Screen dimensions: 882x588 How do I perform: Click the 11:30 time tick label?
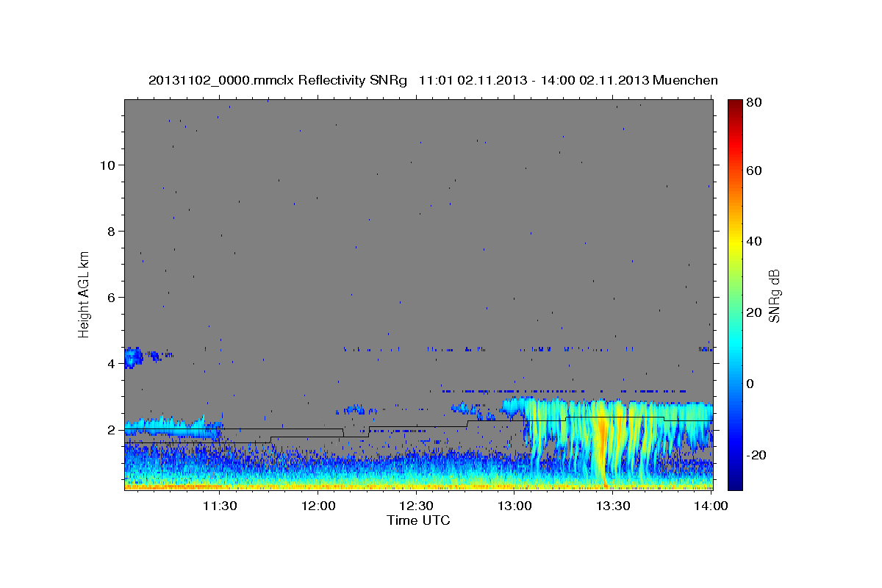pyautogui.click(x=219, y=506)
